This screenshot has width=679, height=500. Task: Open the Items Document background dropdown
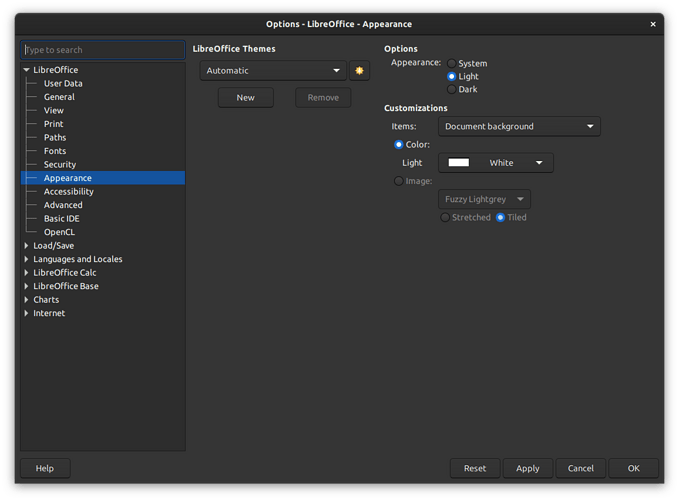[x=519, y=126]
